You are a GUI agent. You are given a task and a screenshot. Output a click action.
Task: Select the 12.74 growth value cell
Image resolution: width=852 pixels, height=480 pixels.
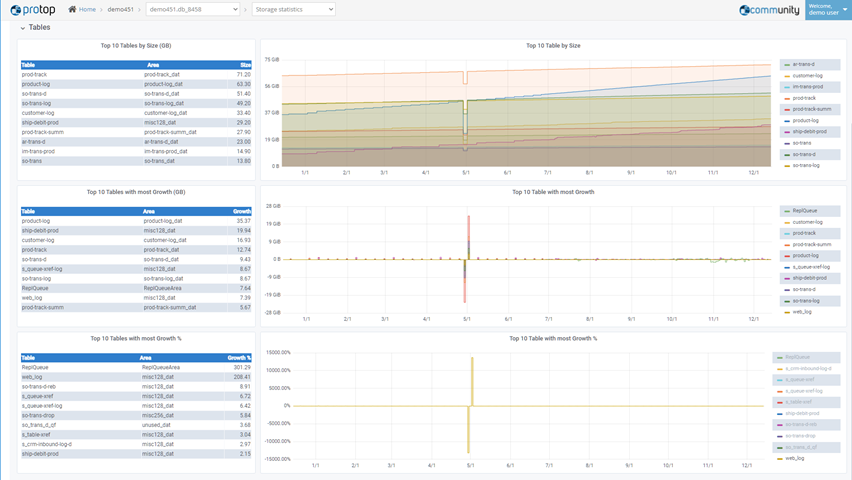pyautogui.click(x=243, y=250)
